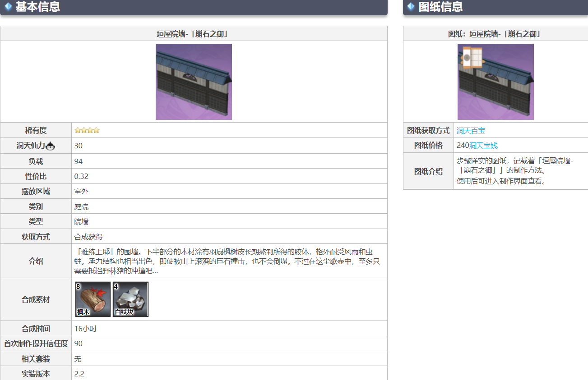Click the diamond icon beside 图纸信息 header
The width and height of the screenshot is (588, 380).
(411, 7)
